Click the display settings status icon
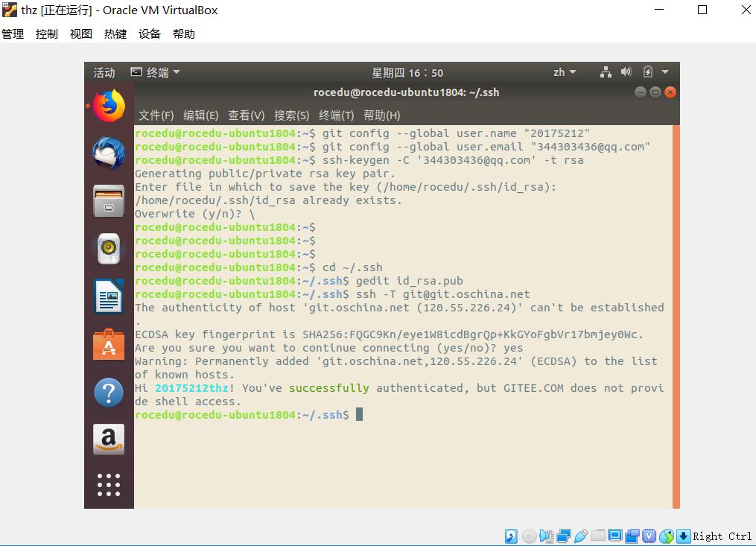Viewport: 756px width, 546px height. click(615, 536)
